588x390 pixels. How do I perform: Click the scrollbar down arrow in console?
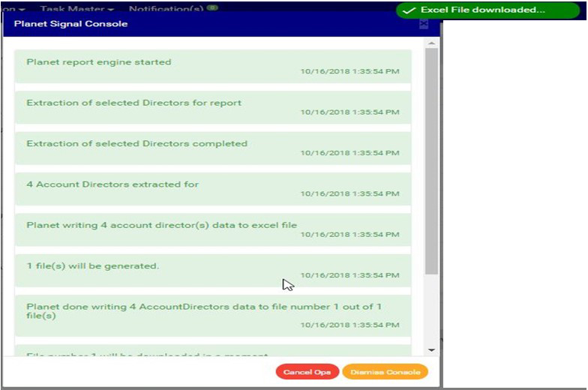point(431,349)
